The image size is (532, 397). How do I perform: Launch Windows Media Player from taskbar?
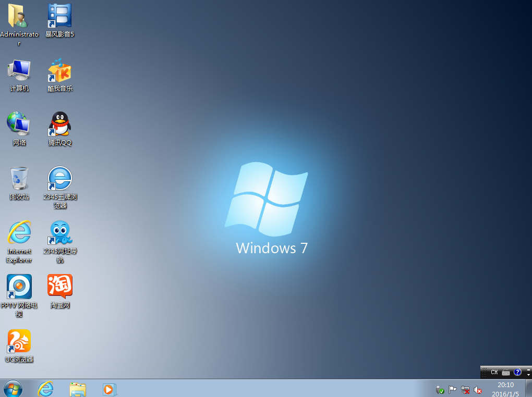click(x=109, y=389)
